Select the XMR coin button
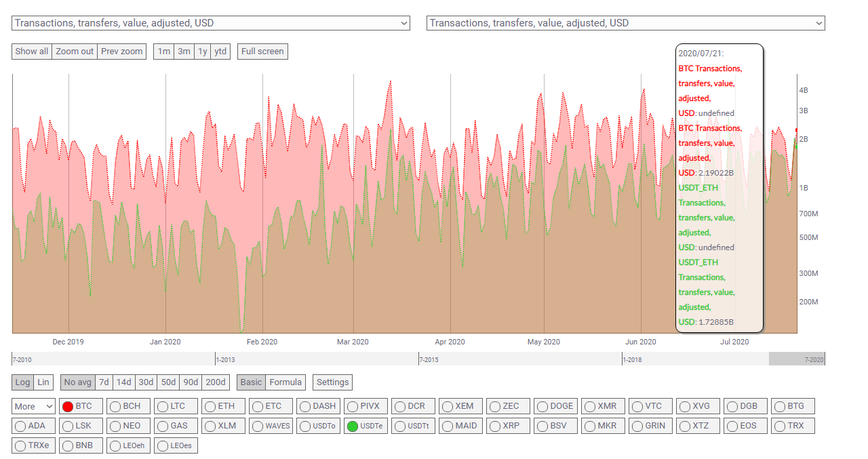The image size is (868, 459). (x=602, y=406)
